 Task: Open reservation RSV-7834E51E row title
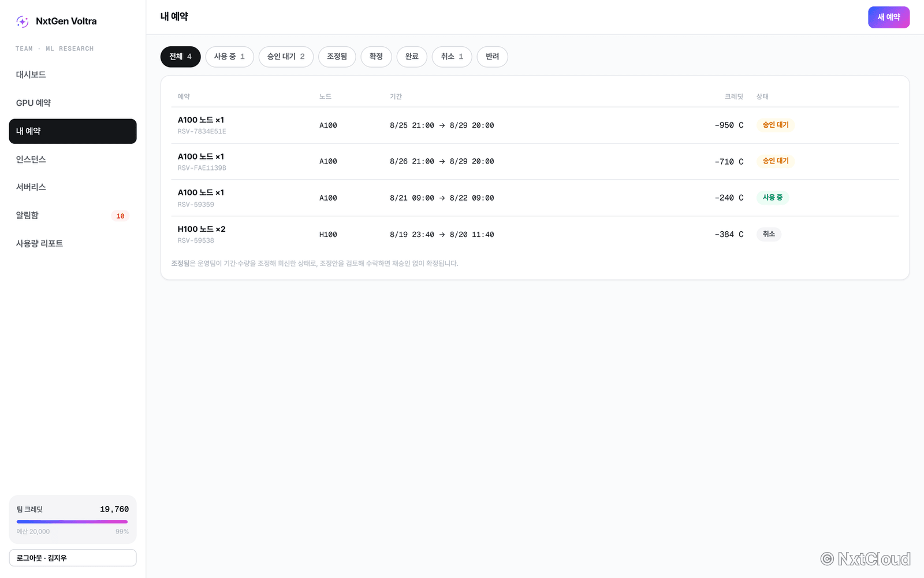[201, 120]
